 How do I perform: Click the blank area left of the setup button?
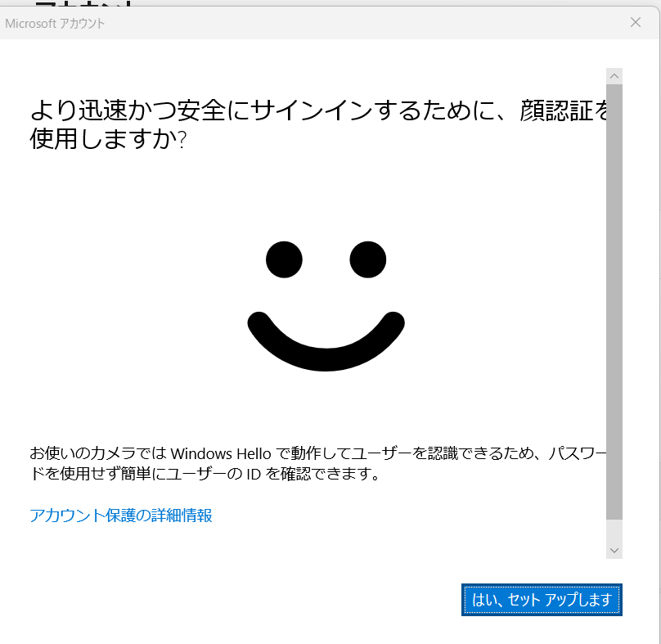pos(245,600)
